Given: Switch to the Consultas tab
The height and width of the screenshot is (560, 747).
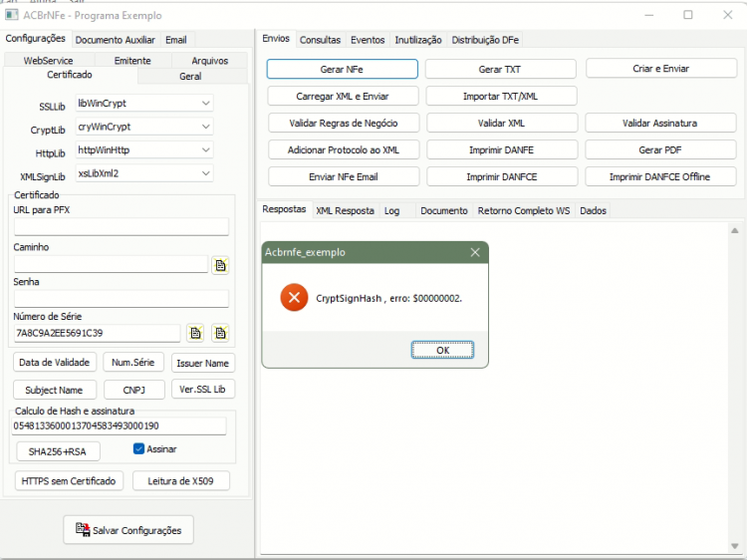Looking at the screenshot, I should tap(320, 40).
